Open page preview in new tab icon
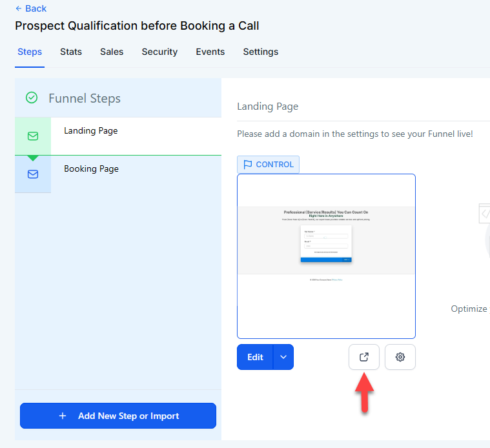The height and width of the screenshot is (448, 490). 364,357
